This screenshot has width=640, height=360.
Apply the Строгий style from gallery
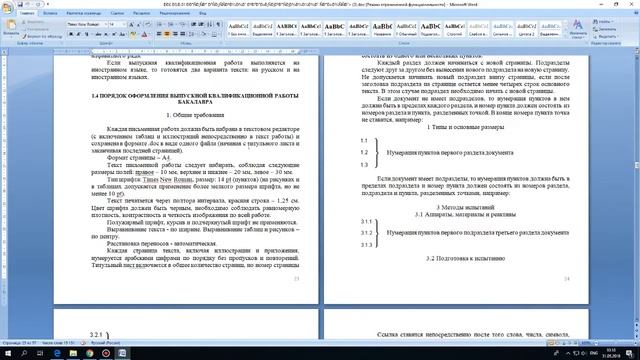[454, 29]
